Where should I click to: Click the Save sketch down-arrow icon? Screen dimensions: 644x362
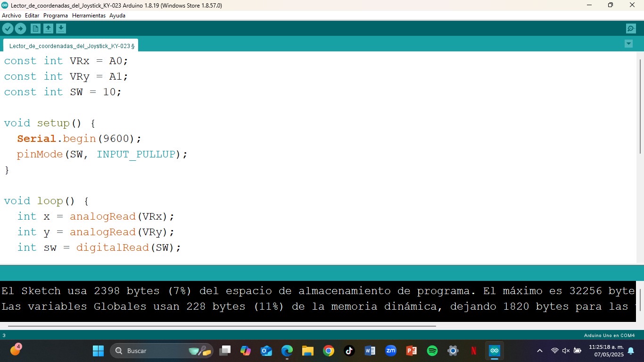(x=61, y=29)
